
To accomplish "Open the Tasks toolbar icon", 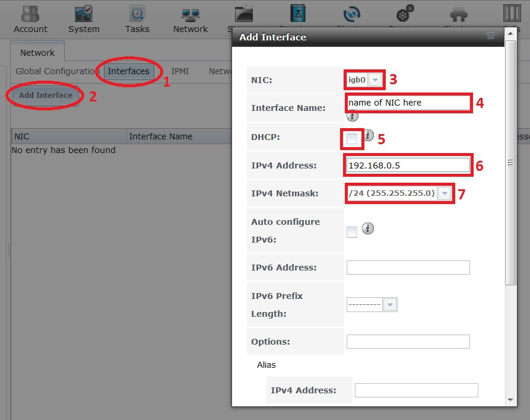I will tap(137, 19).
